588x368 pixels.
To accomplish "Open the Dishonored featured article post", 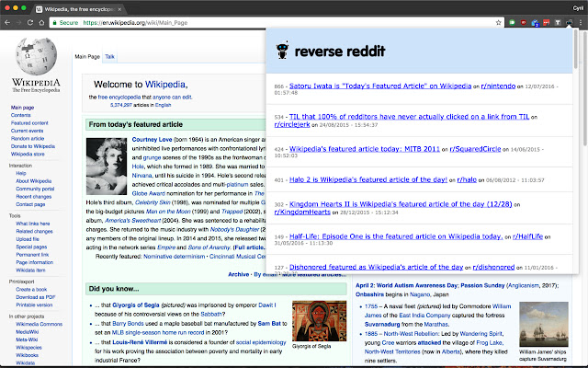I will coord(376,267).
